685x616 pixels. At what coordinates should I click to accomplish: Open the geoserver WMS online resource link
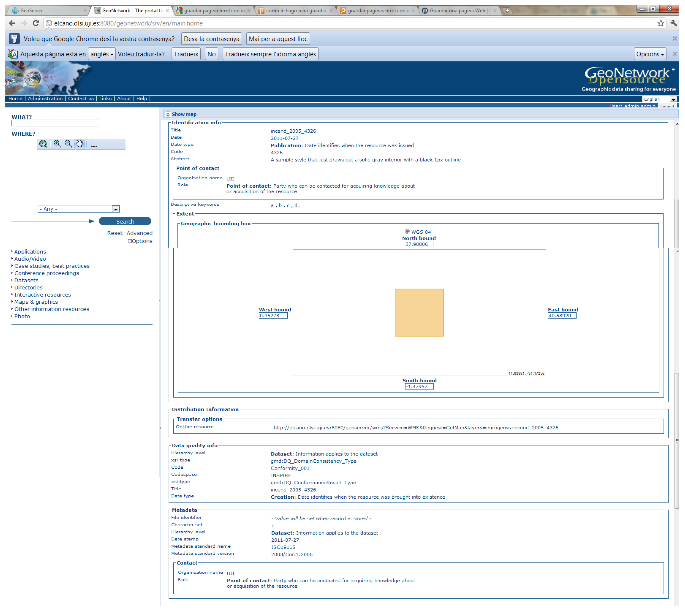416,428
